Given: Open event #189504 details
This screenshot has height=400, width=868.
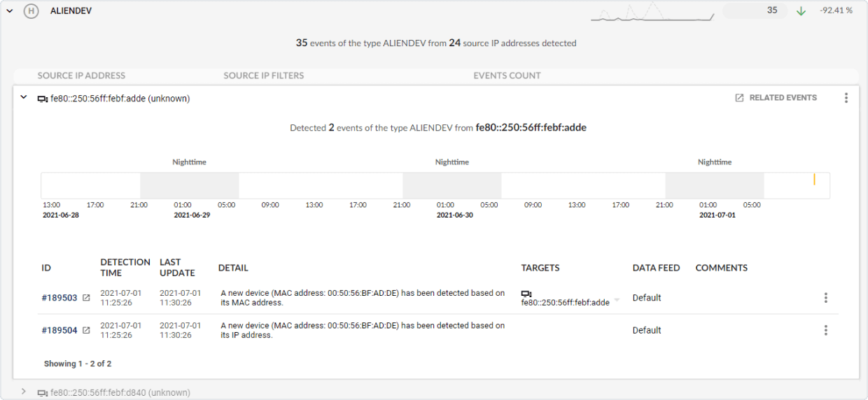Looking at the screenshot, I should click(59, 330).
